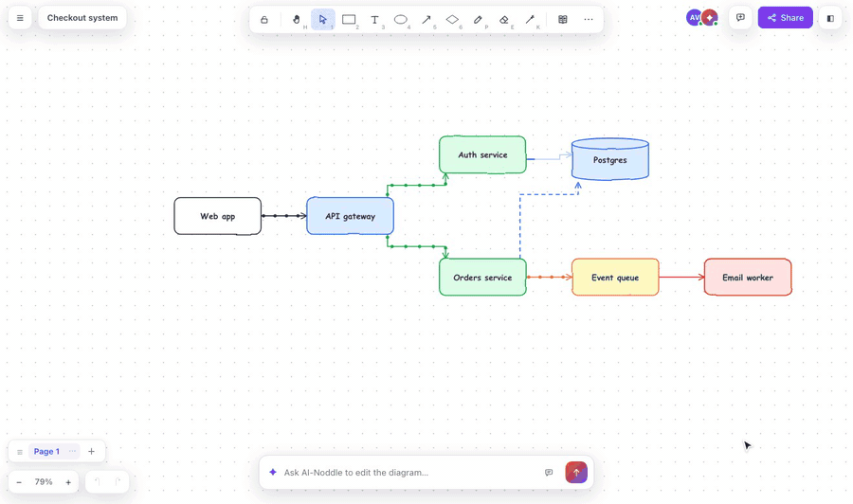The width and height of the screenshot is (853, 504).
Task: Click the AV collaborator avatar
Action: 694,18
